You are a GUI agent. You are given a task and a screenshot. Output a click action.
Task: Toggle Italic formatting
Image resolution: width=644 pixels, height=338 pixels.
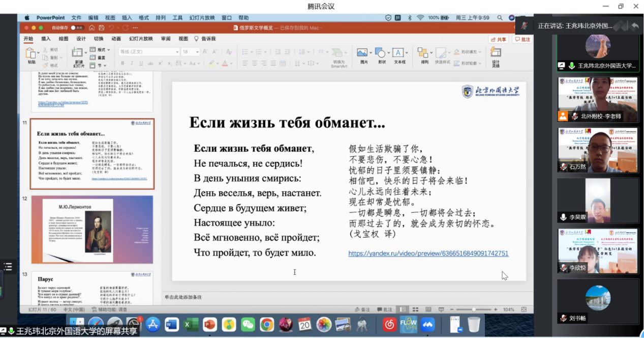[x=132, y=63]
